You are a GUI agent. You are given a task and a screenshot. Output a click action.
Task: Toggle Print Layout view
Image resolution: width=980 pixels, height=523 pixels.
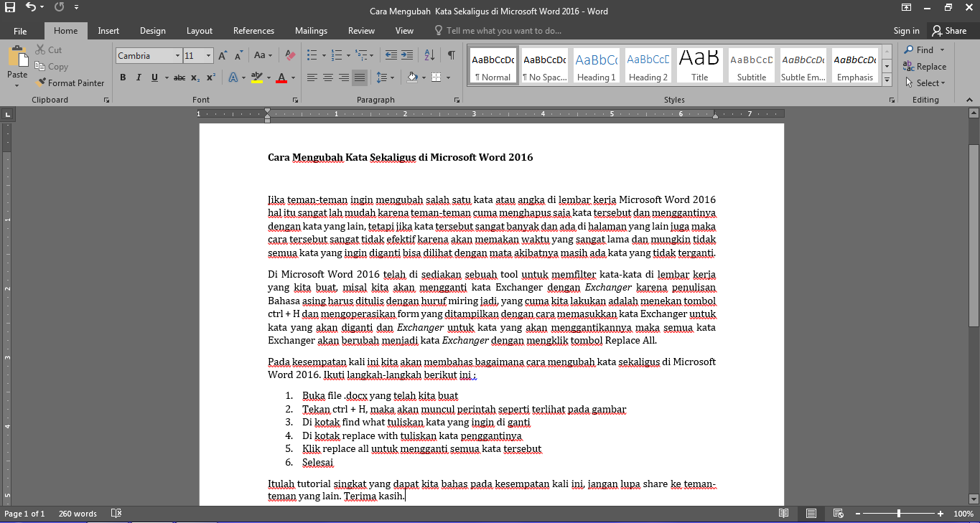[811, 514]
